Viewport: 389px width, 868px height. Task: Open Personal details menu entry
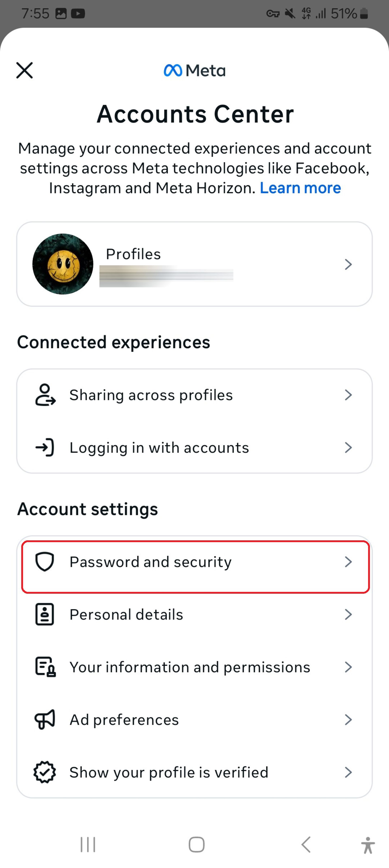pos(194,614)
